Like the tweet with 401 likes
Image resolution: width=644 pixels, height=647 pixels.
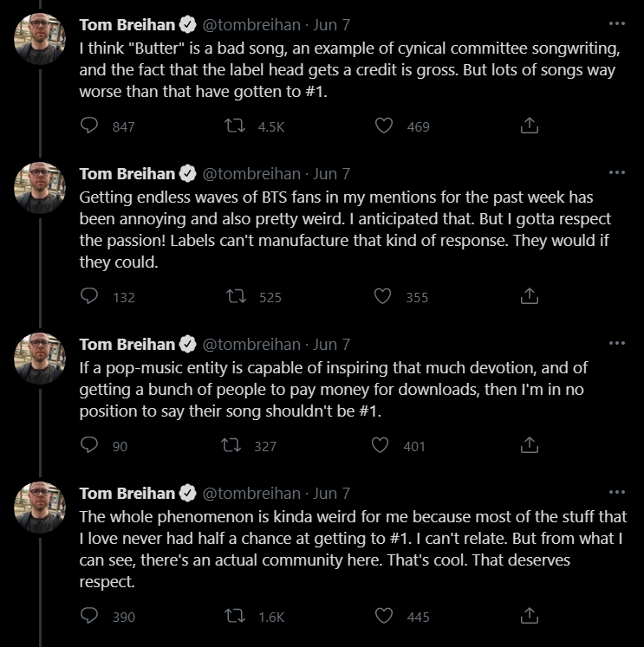point(380,446)
